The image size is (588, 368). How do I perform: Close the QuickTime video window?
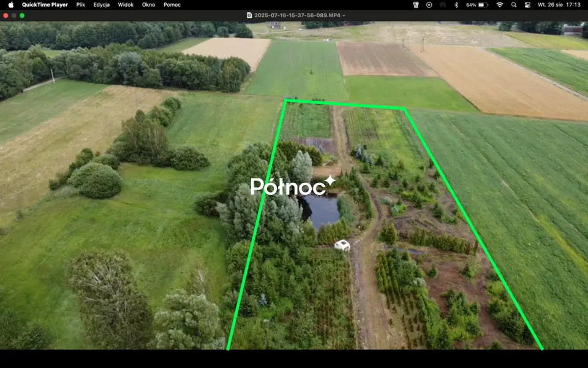pos(6,15)
